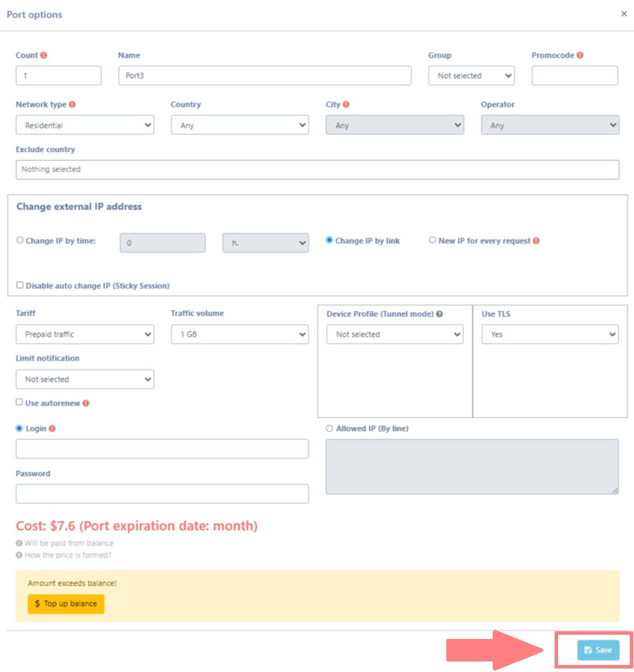
Task: Select Change IP by time radio button
Action: tap(20, 240)
